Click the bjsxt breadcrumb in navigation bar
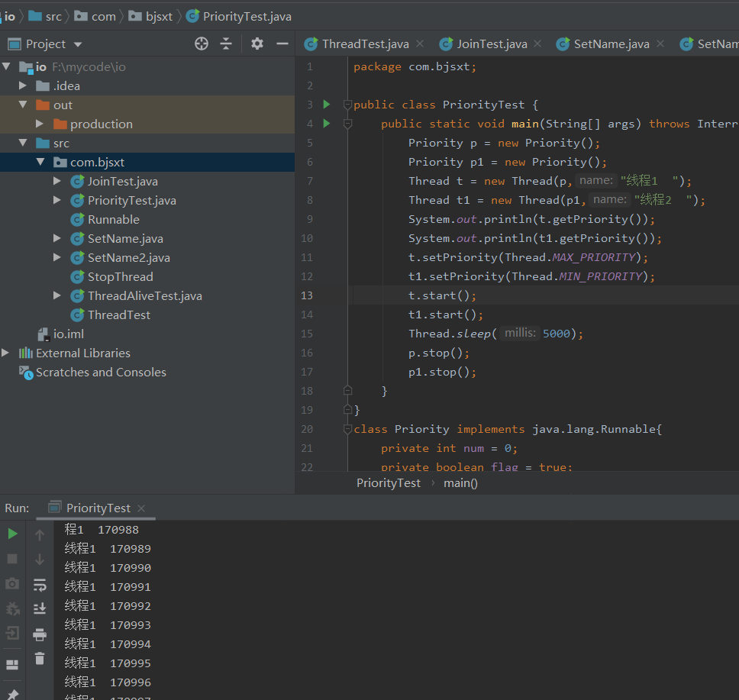The height and width of the screenshot is (700, 739). (151, 17)
